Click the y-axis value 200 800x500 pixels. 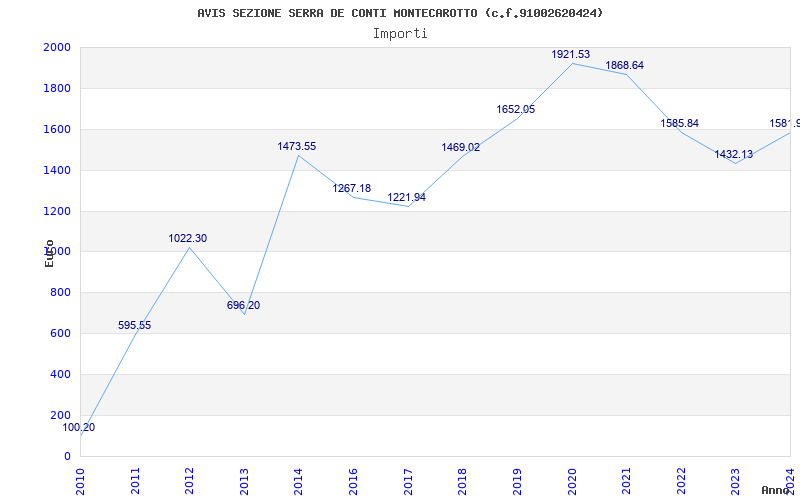click(60, 415)
